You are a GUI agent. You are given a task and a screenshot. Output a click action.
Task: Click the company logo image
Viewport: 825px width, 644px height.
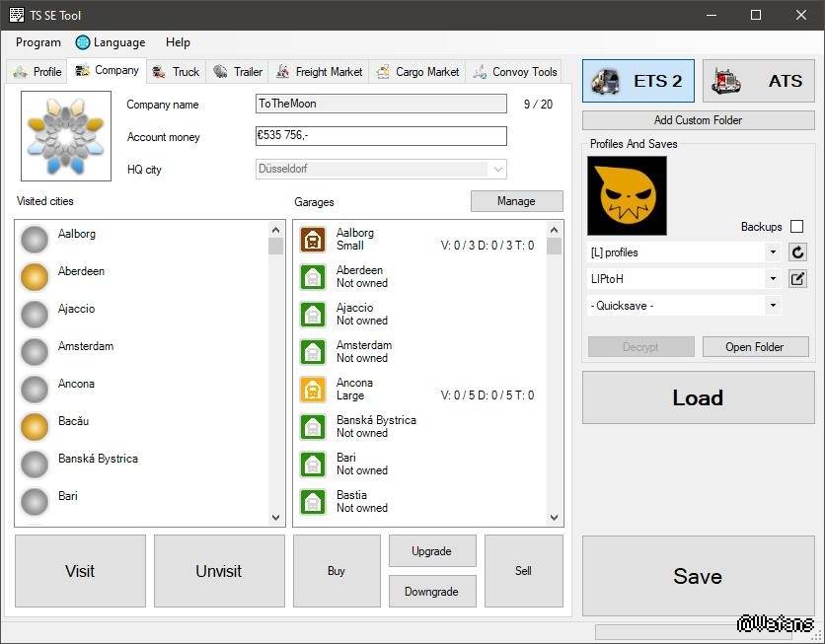(66, 136)
